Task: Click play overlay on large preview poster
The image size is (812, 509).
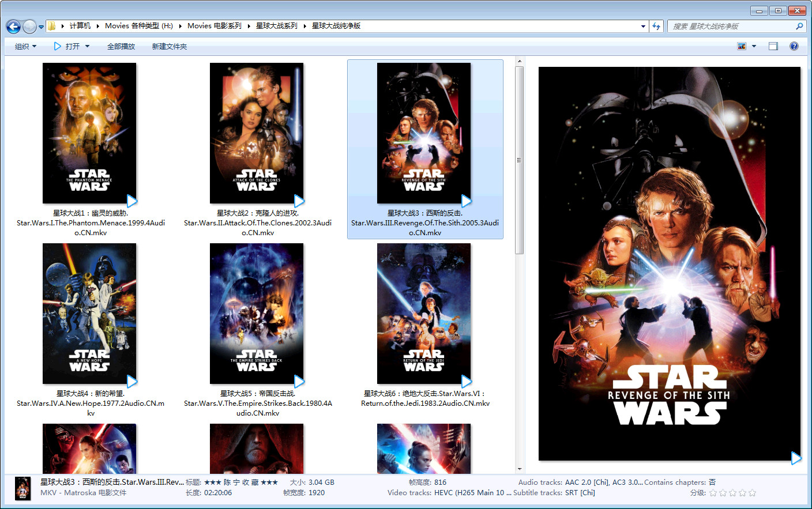Action: (796, 458)
